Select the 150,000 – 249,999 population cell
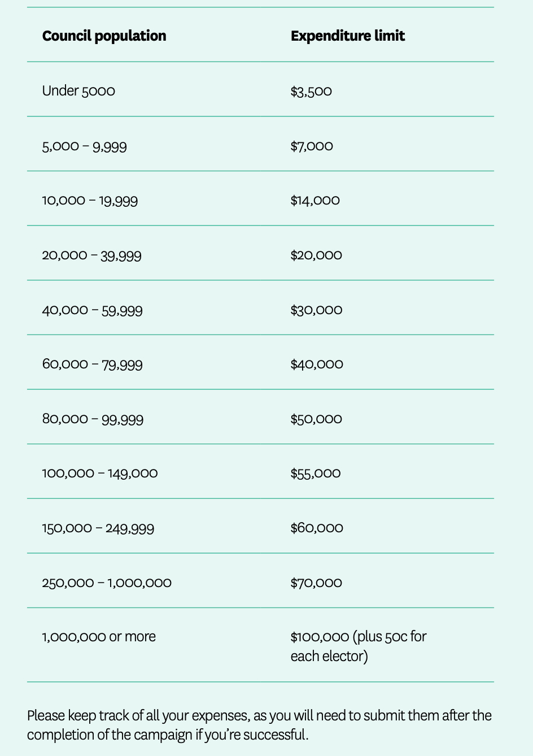The image size is (533, 756). 98,528
